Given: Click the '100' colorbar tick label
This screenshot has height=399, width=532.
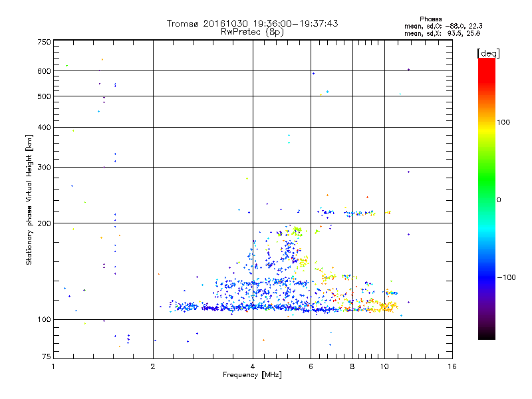Looking at the screenshot, I should (503, 122).
